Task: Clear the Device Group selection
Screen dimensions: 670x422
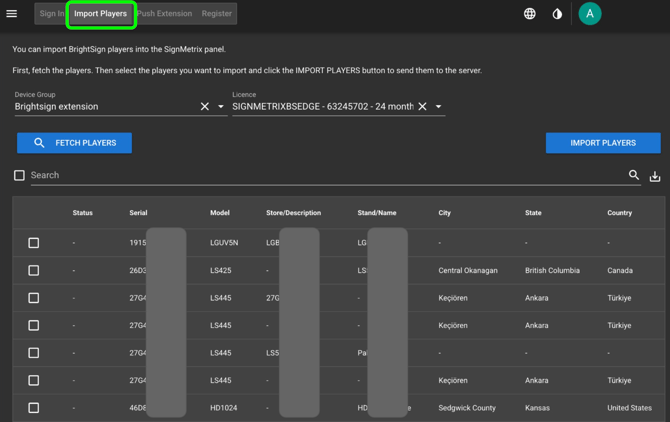Action: (205, 106)
